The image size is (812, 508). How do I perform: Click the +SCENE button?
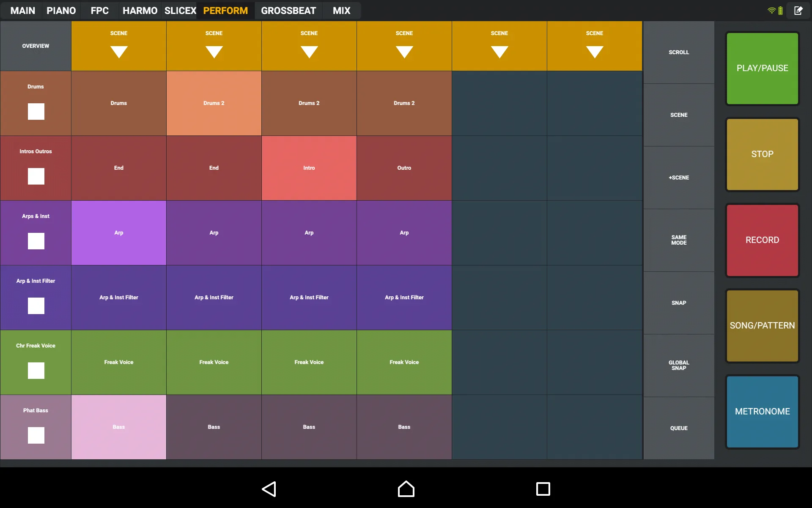click(678, 177)
